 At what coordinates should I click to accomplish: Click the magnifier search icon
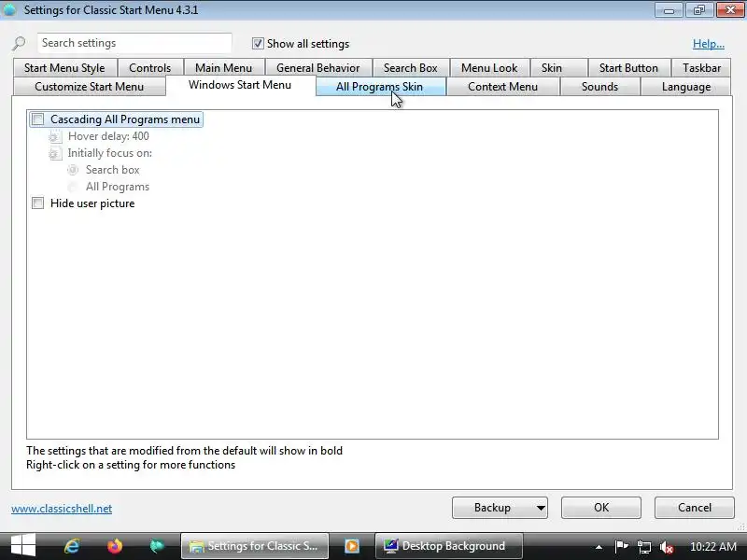coord(19,43)
